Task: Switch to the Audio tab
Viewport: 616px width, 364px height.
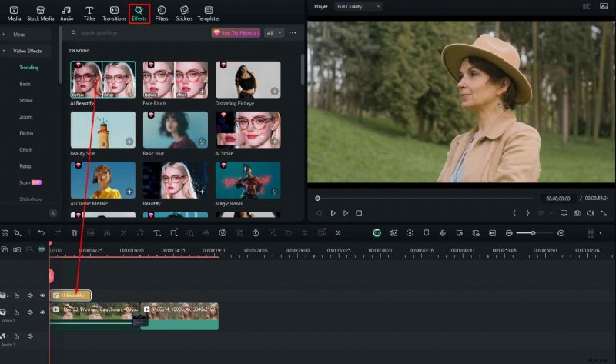Action: pyautogui.click(x=66, y=13)
